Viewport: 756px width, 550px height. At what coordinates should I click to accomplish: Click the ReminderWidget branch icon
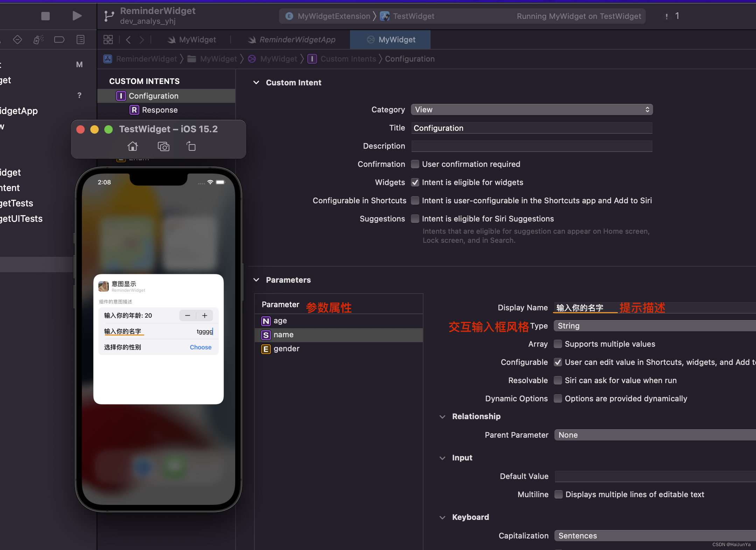click(x=108, y=15)
